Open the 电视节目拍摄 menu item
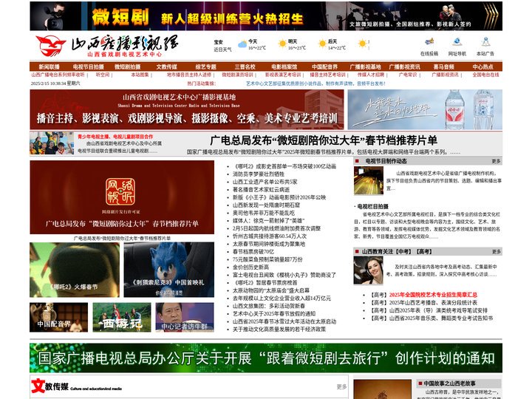This screenshot has width=532, height=399. click(x=88, y=66)
